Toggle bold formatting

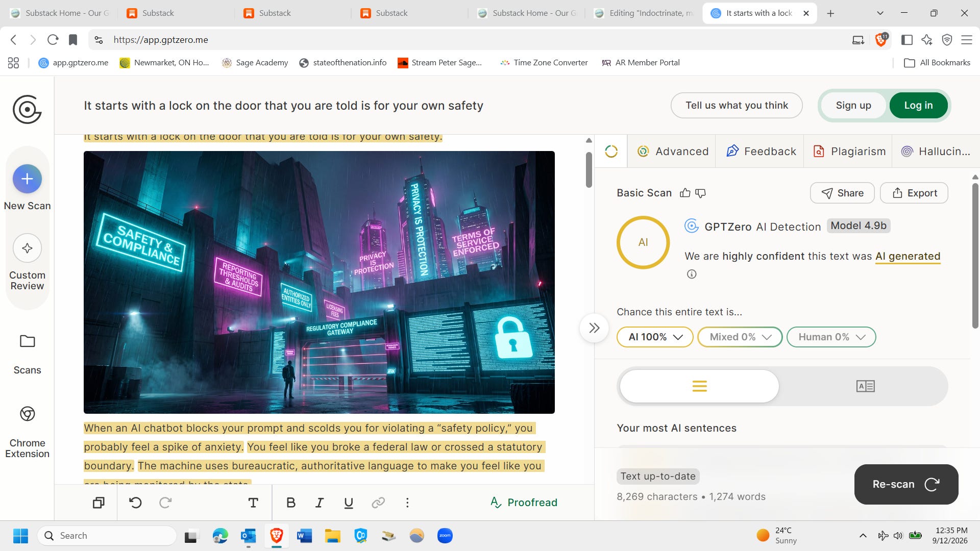point(291,503)
